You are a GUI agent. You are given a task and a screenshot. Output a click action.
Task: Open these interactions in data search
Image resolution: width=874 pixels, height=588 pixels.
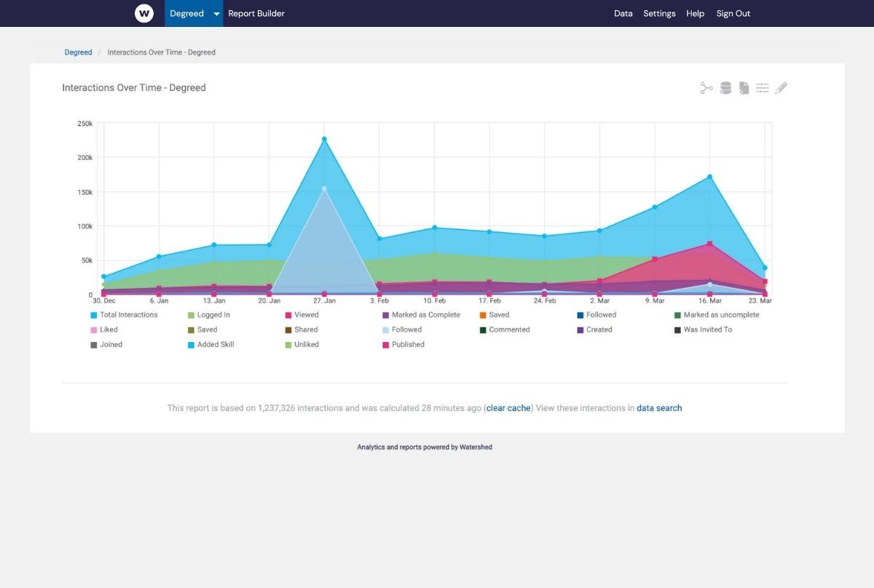pos(659,408)
